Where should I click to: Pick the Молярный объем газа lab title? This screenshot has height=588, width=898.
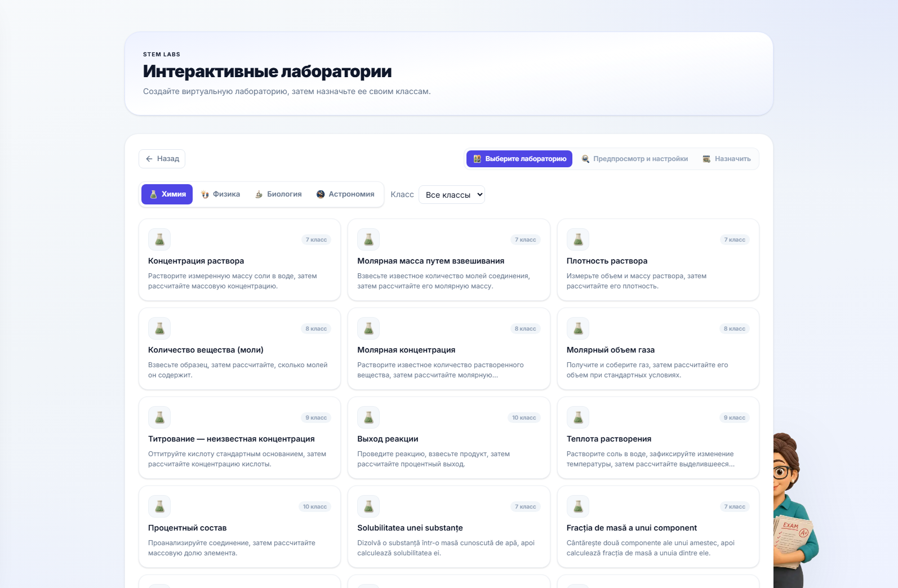[611, 350]
